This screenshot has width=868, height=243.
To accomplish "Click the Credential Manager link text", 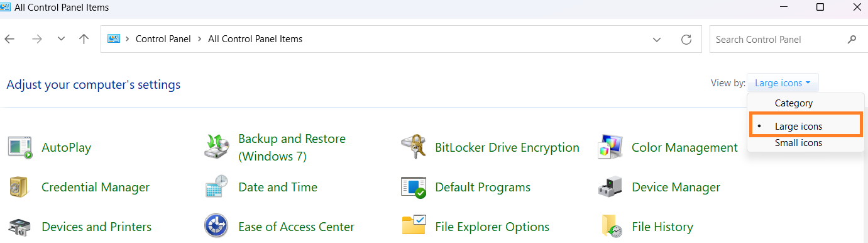I will tap(96, 187).
